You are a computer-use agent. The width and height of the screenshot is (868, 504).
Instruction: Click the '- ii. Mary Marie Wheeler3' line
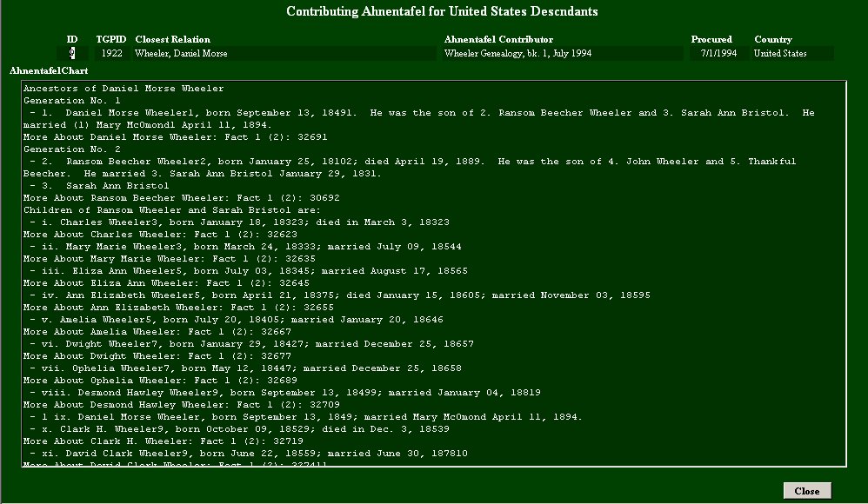click(246, 247)
